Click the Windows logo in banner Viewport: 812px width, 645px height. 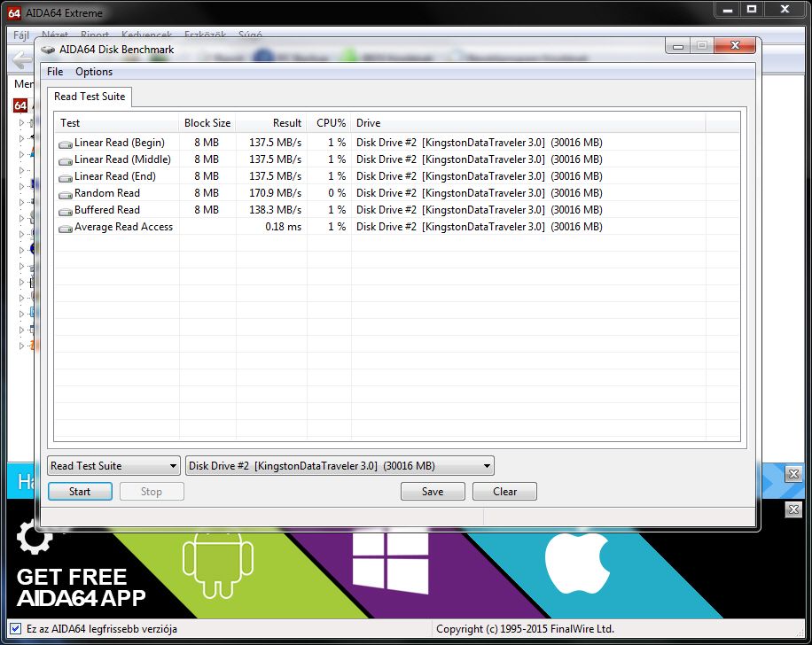(390, 563)
